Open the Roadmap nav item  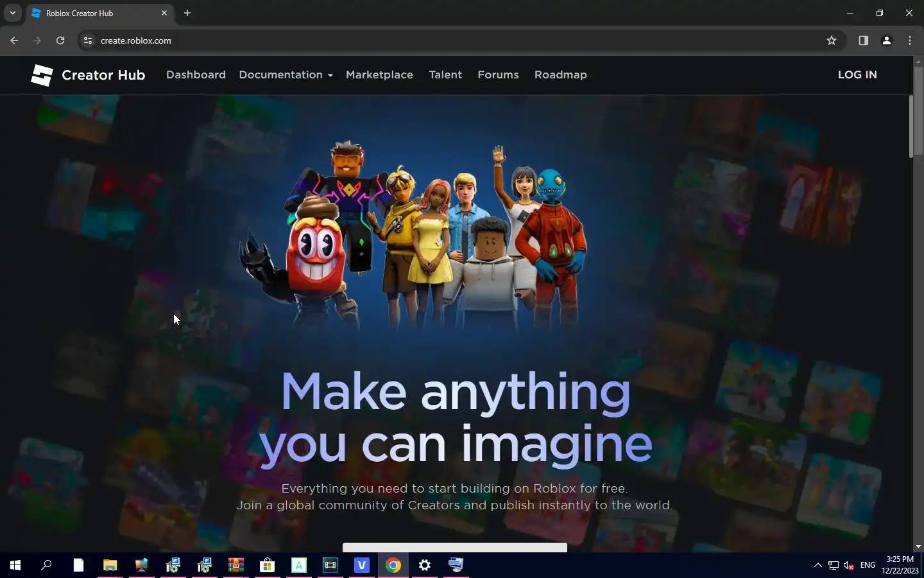click(x=560, y=74)
